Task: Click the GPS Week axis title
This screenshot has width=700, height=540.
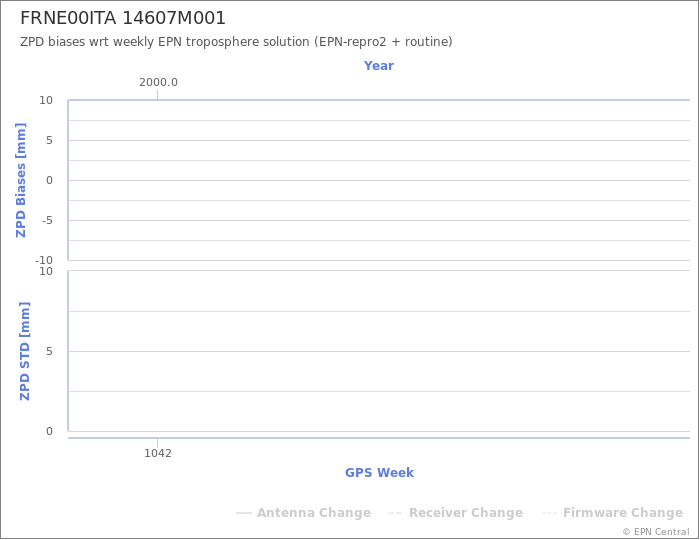Action: pyautogui.click(x=379, y=473)
